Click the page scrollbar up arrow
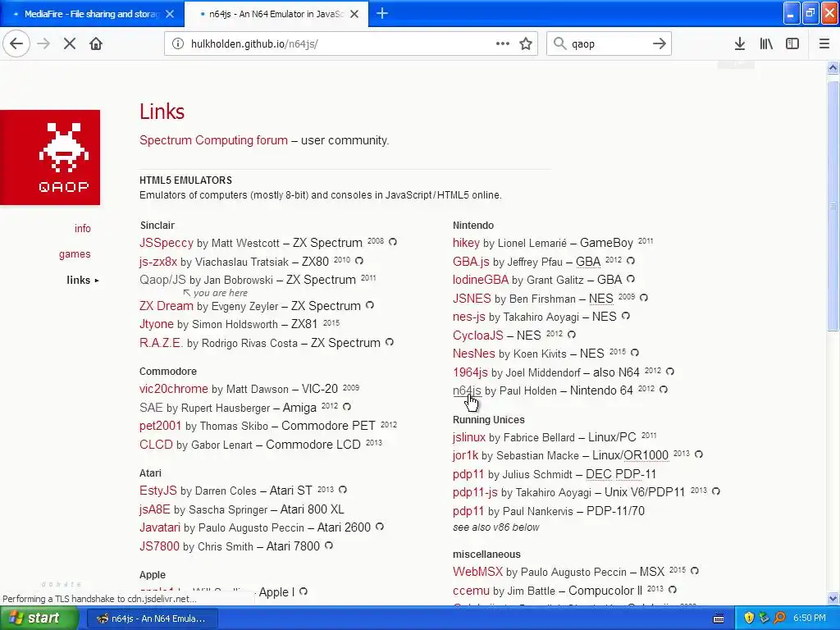This screenshot has width=840, height=630. pyautogui.click(x=833, y=67)
